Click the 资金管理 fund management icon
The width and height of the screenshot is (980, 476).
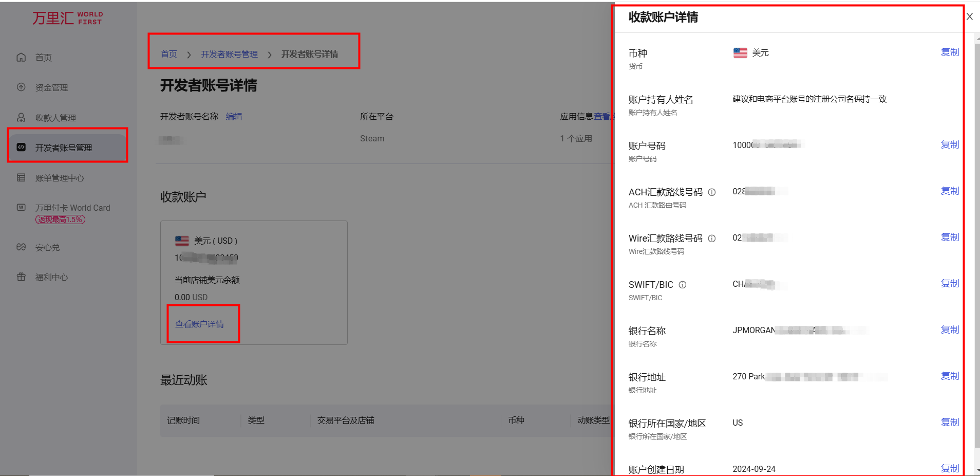pyautogui.click(x=21, y=87)
